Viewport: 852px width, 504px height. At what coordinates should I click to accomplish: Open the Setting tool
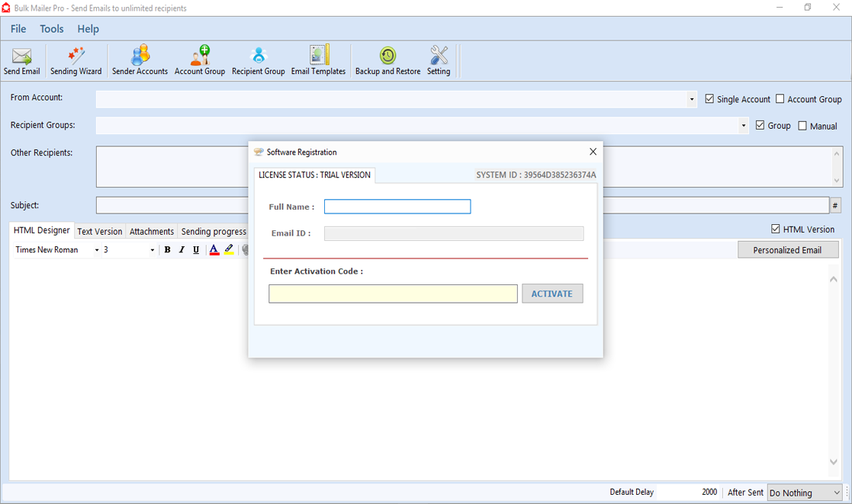(x=439, y=60)
